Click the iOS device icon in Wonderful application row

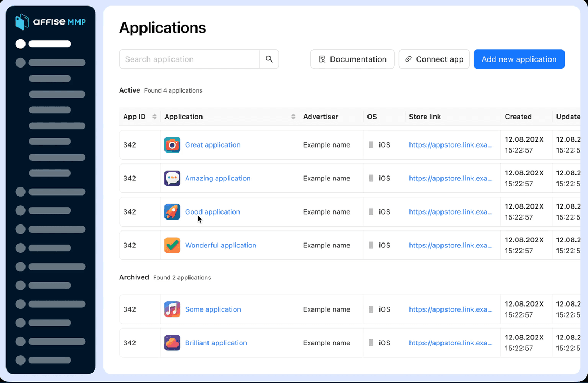371,245
